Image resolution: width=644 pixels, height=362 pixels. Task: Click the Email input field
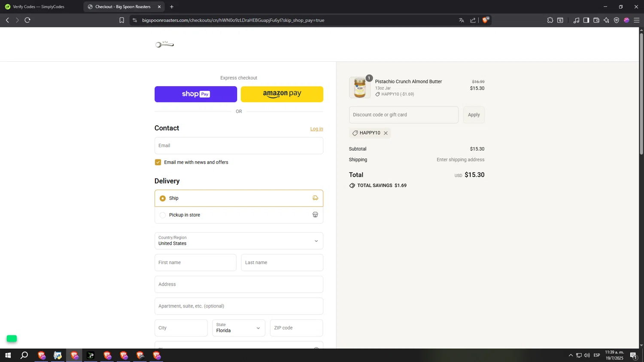tap(239, 146)
